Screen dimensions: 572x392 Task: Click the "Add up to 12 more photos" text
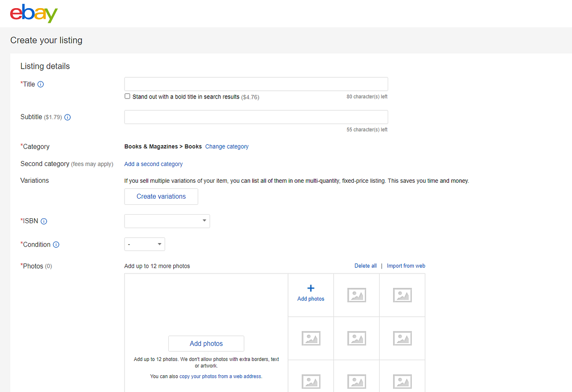[x=157, y=266]
